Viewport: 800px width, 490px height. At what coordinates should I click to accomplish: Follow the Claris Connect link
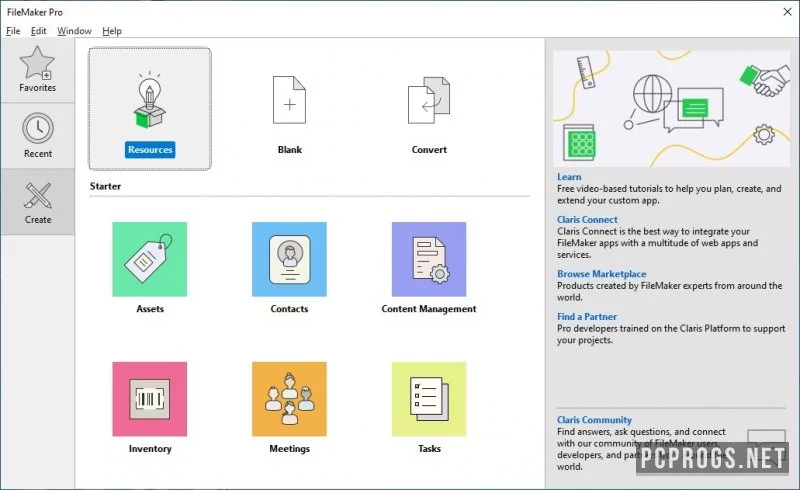tap(587, 219)
